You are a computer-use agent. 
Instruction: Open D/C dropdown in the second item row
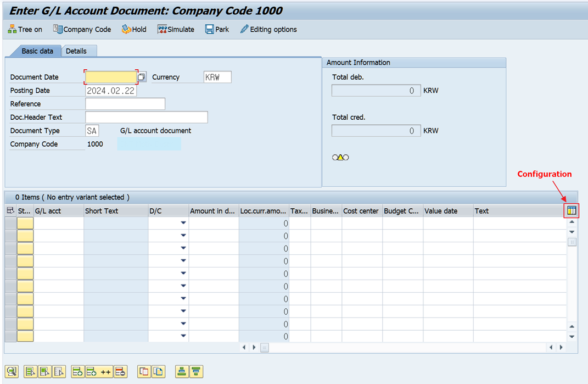(x=183, y=235)
